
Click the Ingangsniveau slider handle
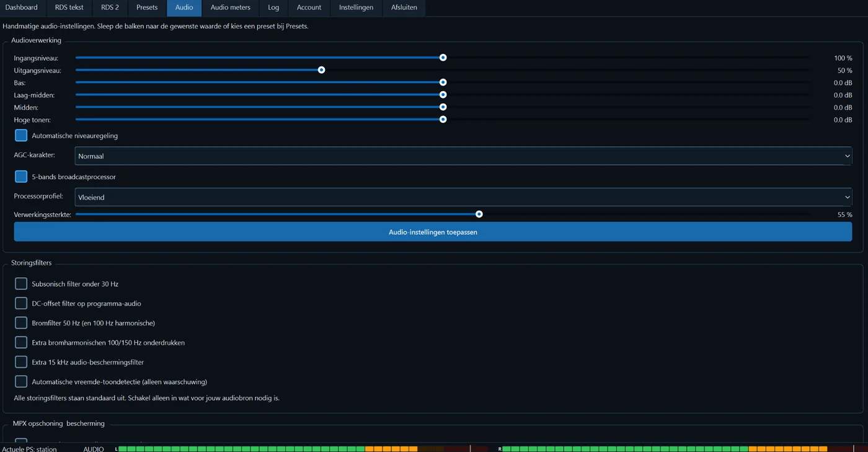[x=443, y=58]
